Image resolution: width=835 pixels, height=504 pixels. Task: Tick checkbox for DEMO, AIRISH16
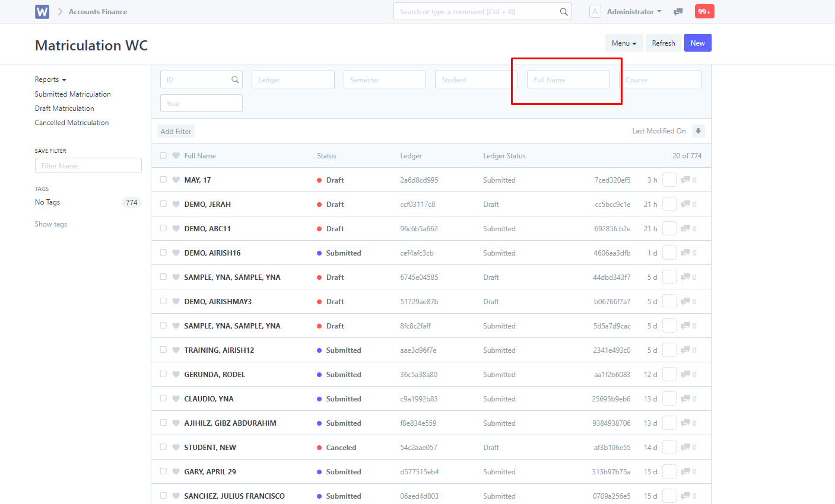(163, 253)
